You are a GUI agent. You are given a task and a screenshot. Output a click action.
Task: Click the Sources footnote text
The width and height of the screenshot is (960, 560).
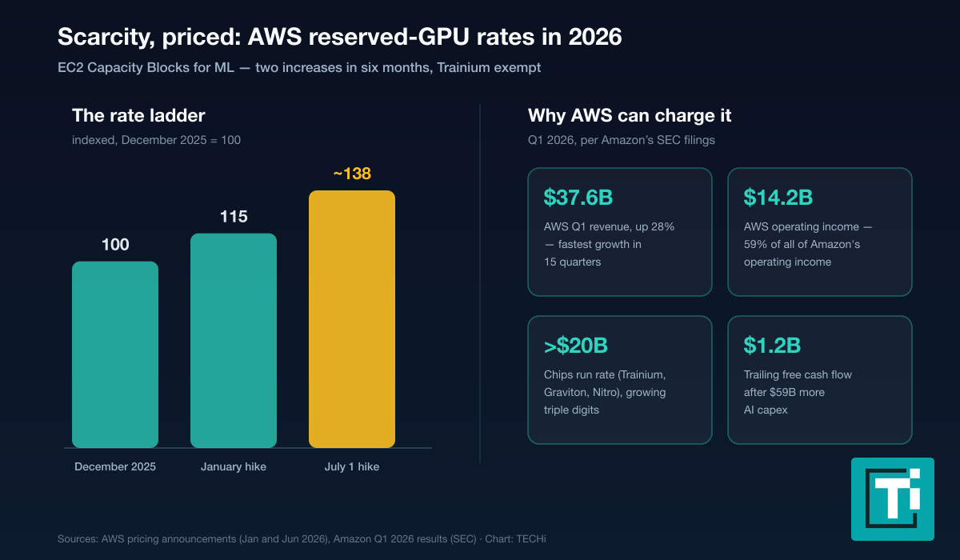click(302, 539)
